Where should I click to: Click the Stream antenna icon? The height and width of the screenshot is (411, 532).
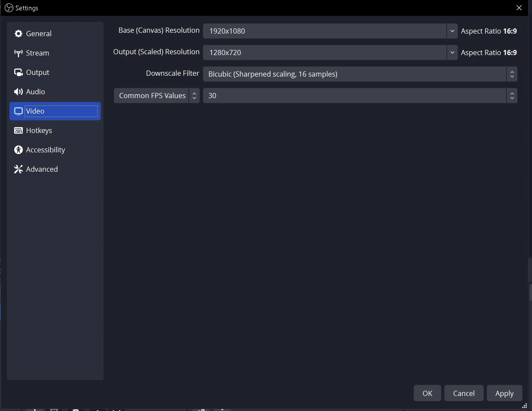click(18, 53)
